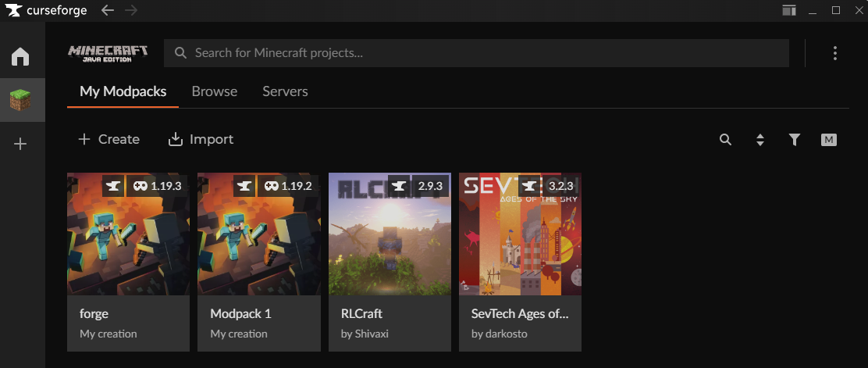868x368 pixels.
Task: Toggle the window layout icon in title bar
Action: pyautogui.click(x=789, y=10)
